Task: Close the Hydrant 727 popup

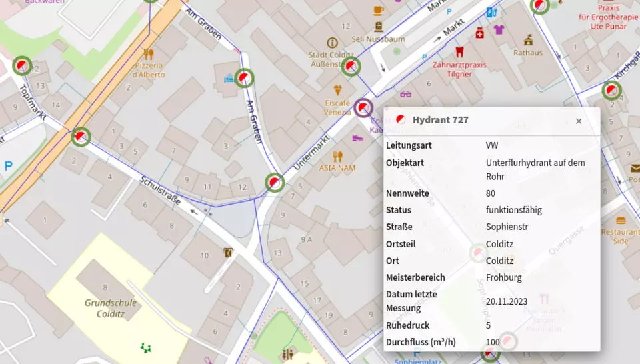Action: [x=579, y=121]
